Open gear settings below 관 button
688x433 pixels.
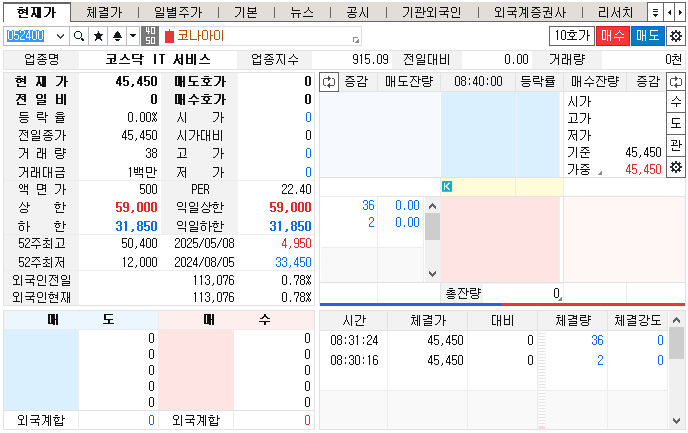click(x=676, y=167)
